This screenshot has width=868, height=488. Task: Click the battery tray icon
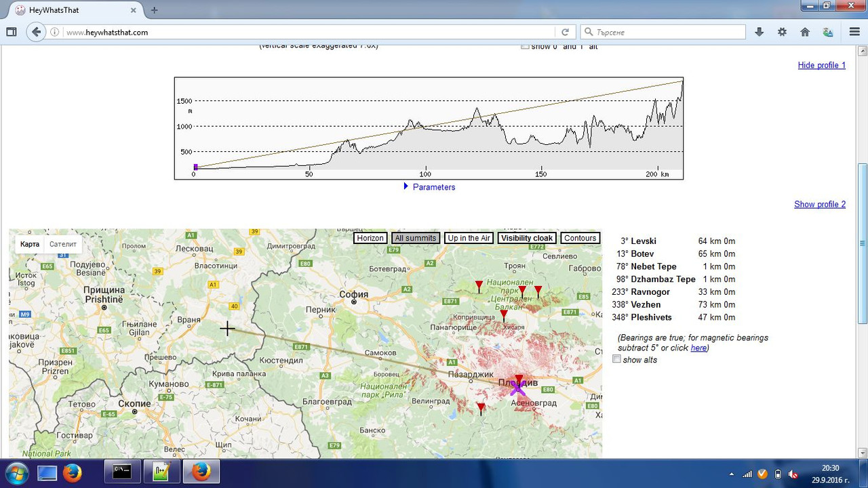778,474
